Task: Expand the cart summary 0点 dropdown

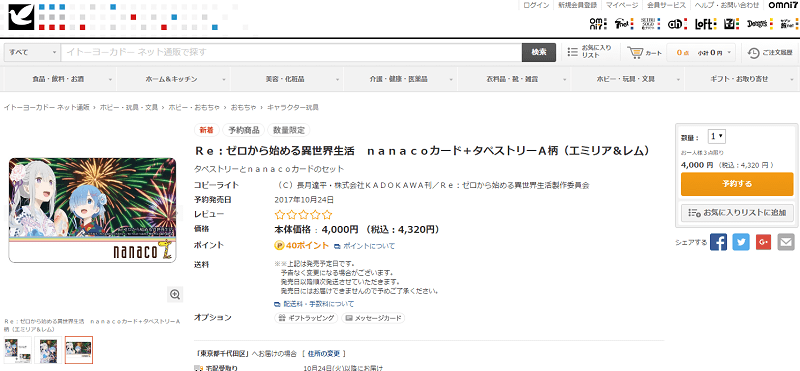Action: 702,52
